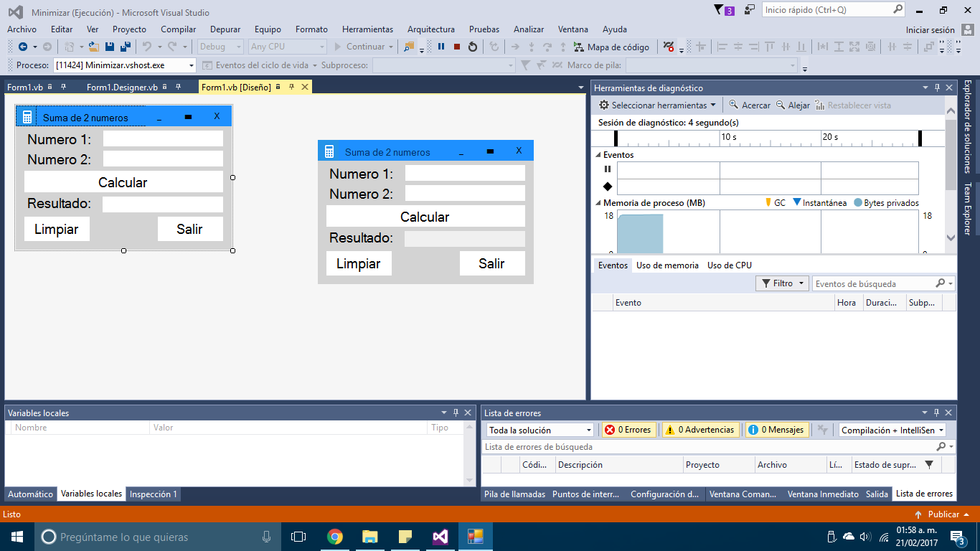Pause debugging with Break All icon
This screenshot has width=980, height=551.
pyautogui.click(x=441, y=47)
